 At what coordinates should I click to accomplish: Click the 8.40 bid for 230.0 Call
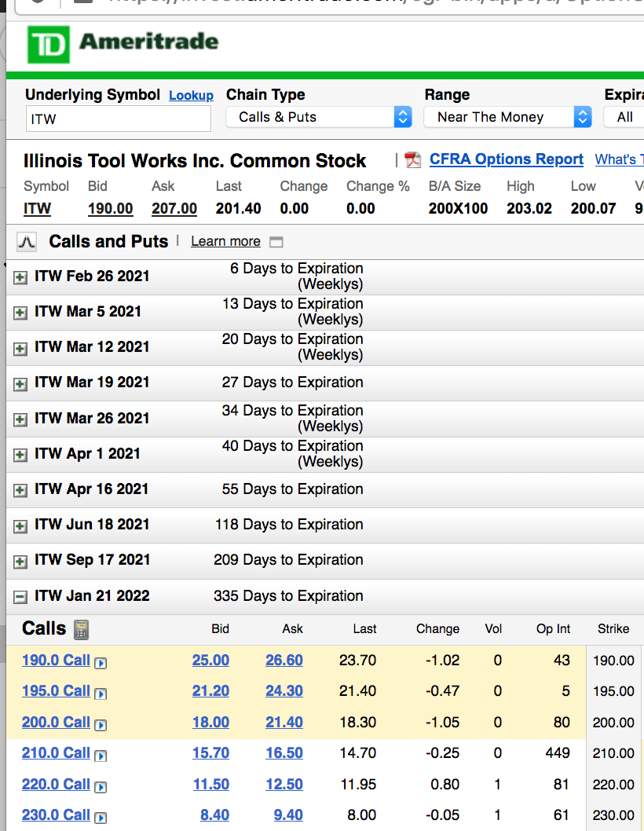pyautogui.click(x=214, y=815)
